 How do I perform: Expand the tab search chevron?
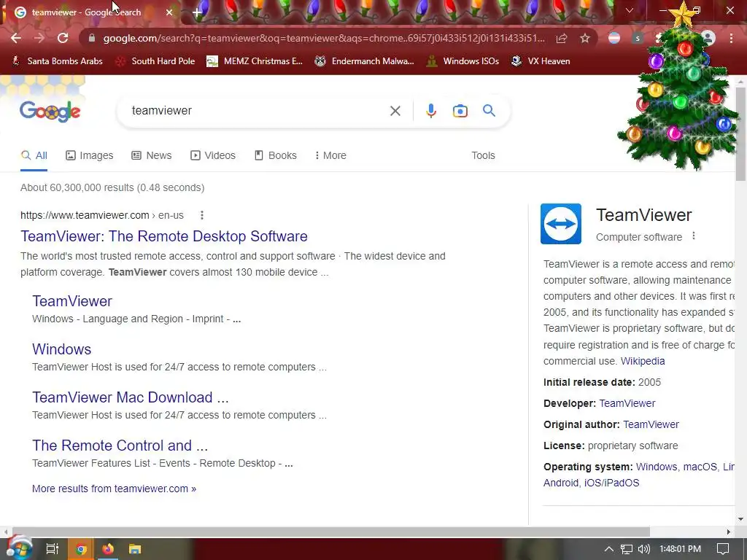click(630, 10)
